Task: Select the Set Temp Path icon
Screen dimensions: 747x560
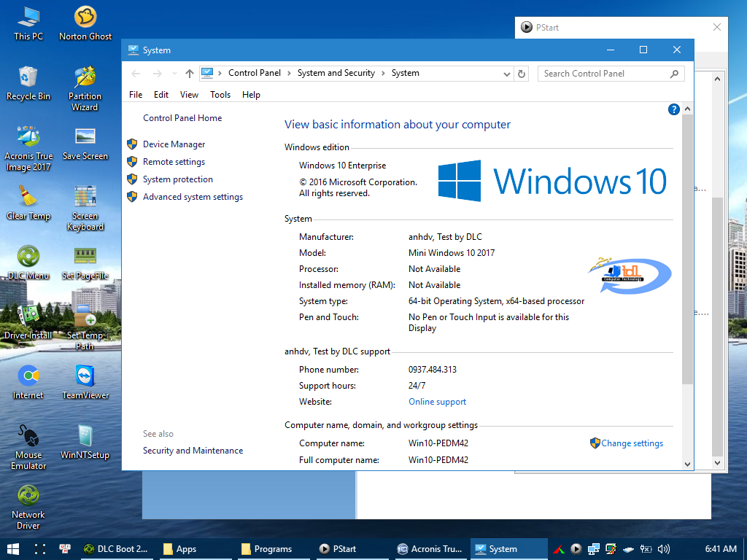Action: 85,328
